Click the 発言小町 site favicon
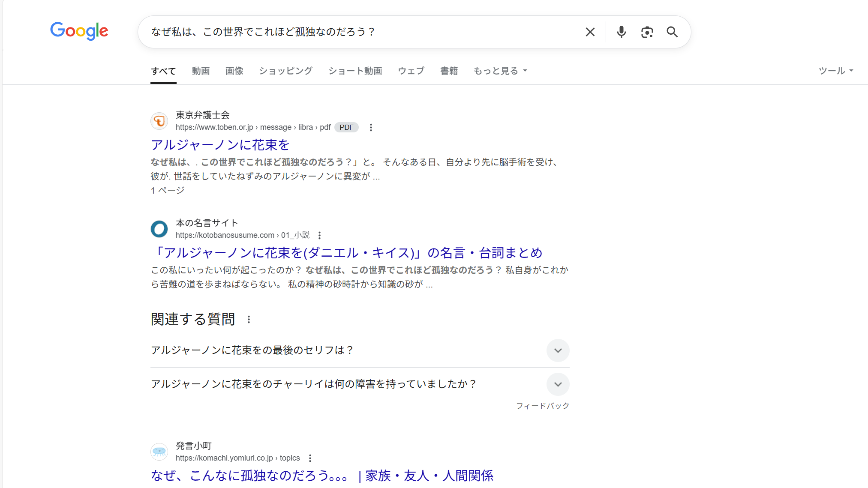Screen dimensions: 868x488 (159, 452)
